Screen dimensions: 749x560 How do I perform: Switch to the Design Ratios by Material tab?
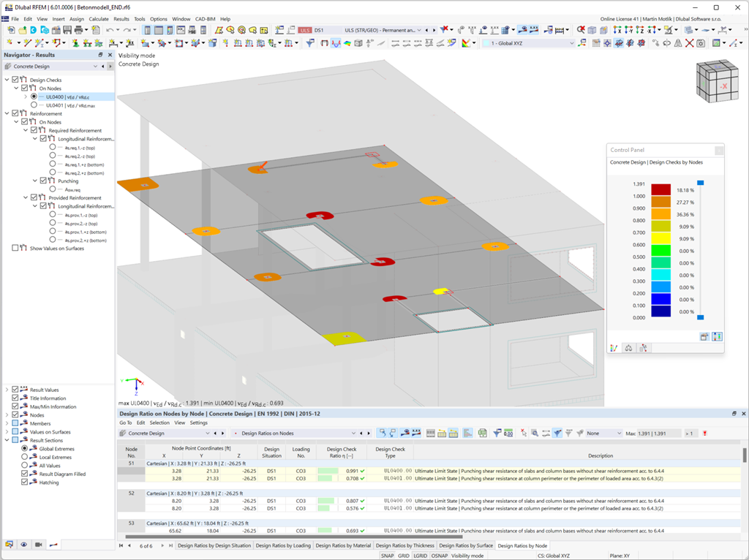click(x=344, y=544)
